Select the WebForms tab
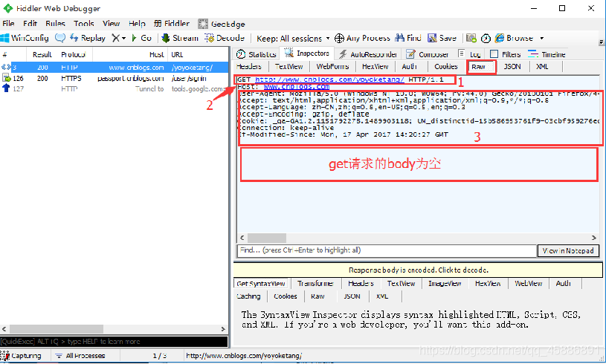 [332, 66]
